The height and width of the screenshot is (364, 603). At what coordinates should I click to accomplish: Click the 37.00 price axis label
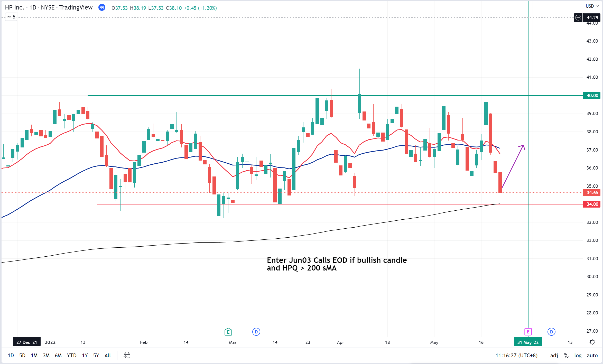(592, 150)
